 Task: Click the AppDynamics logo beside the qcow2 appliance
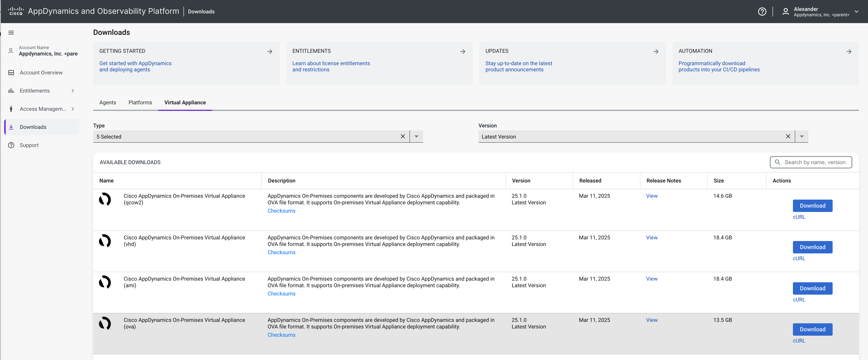[x=105, y=199]
